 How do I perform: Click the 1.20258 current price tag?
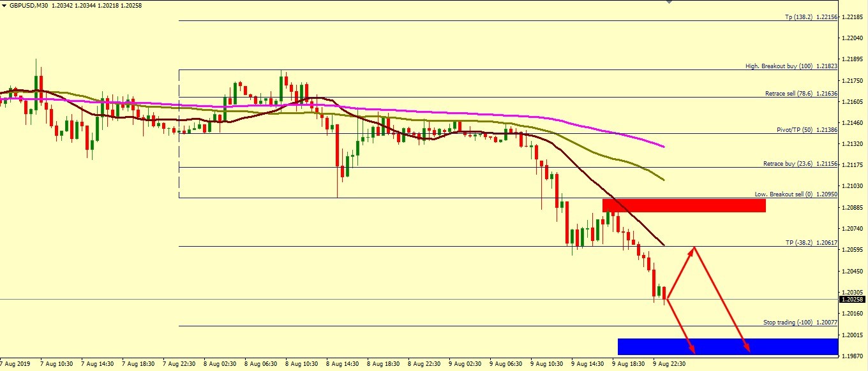coord(853,299)
